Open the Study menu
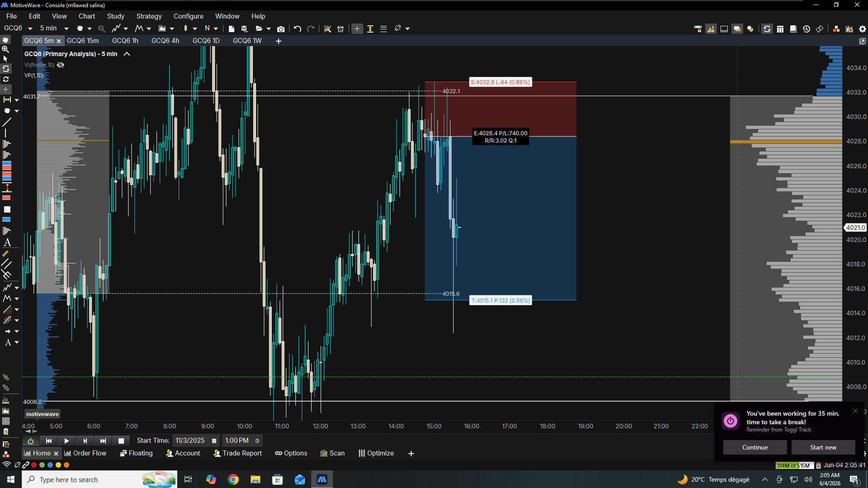Image resolution: width=868 pixels, height=488 pixels. coord(115,16)
